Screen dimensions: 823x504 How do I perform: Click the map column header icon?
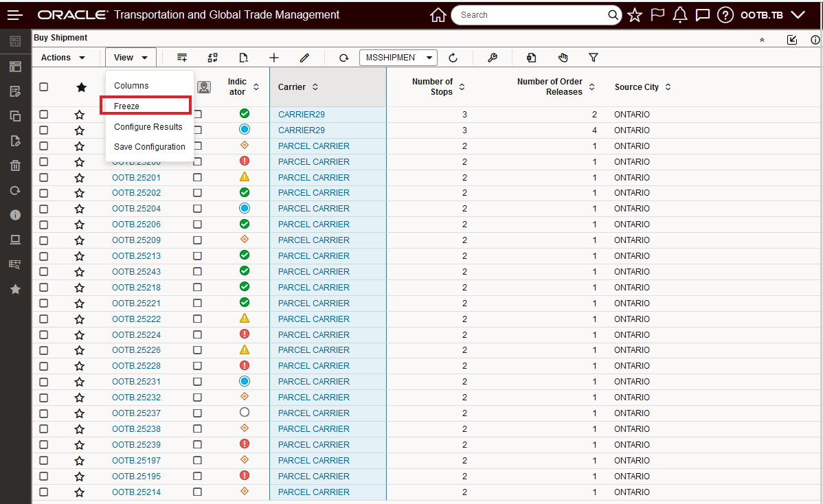pyautogui.click(x=204, y=87)
